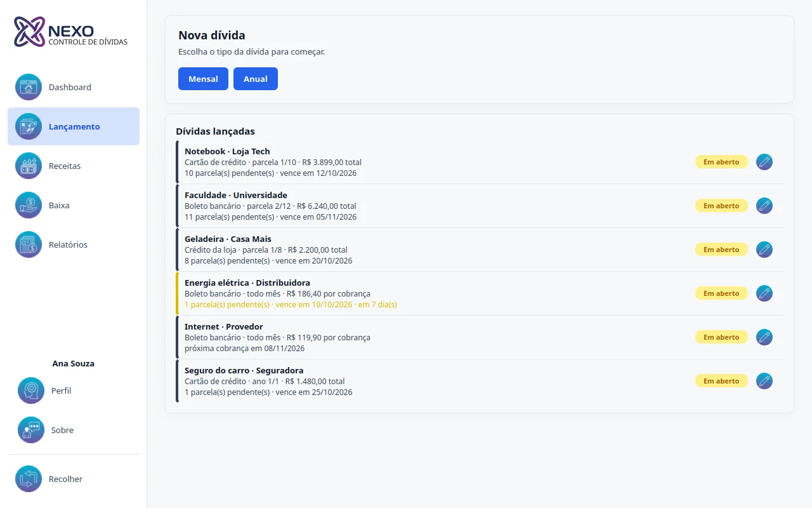This screenshot has width=812, height=508.
Task: Select 'Energia elétrica · Distribuidora' title
Action: click(x=247, y=283)
